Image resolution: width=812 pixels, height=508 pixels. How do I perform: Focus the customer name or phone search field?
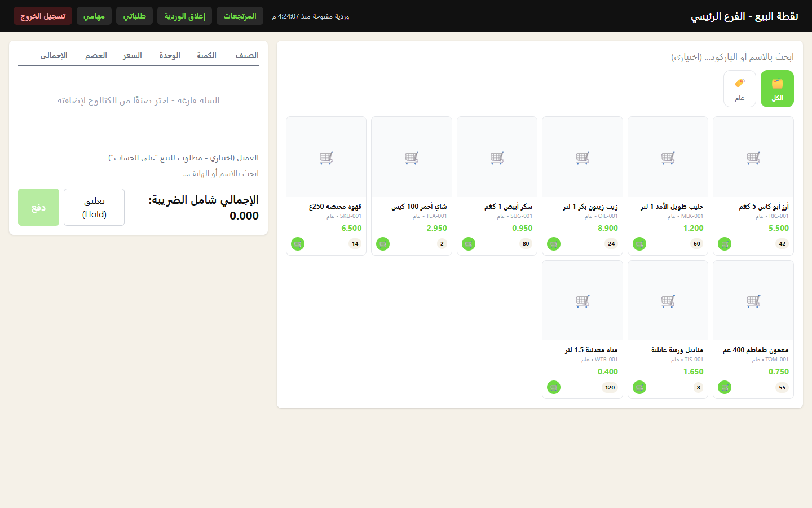138,173
